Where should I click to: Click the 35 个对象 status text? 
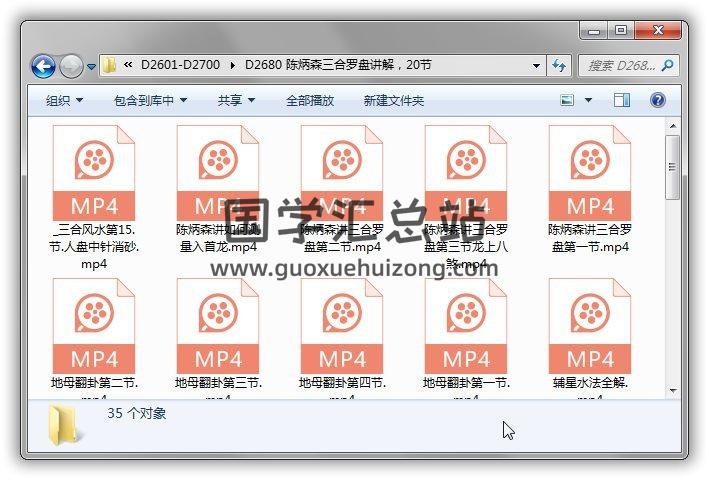(136, 413)
